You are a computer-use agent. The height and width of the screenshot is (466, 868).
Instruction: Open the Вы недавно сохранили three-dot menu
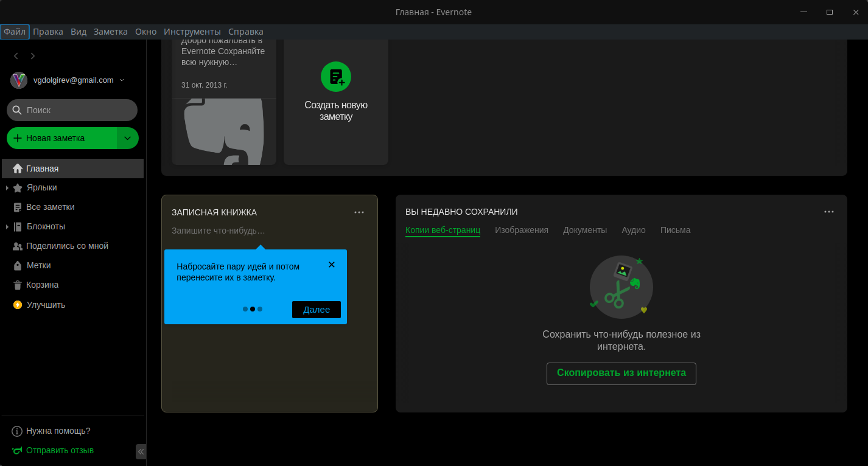(x=829, y=212)
